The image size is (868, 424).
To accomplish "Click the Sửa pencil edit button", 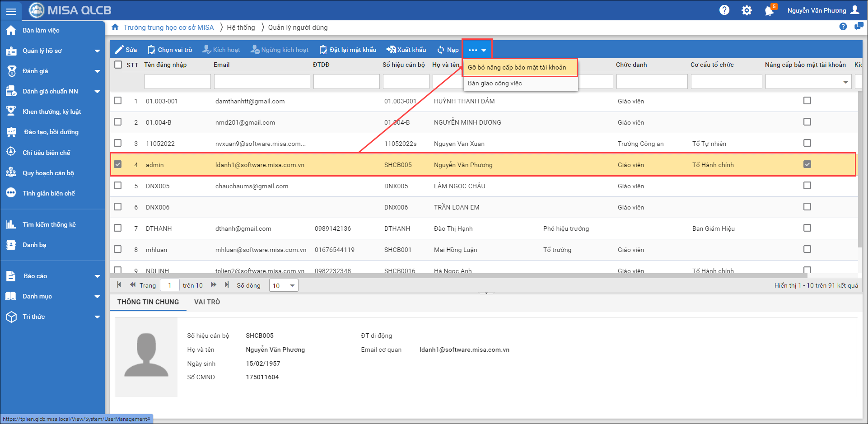I will click(126, 50).
